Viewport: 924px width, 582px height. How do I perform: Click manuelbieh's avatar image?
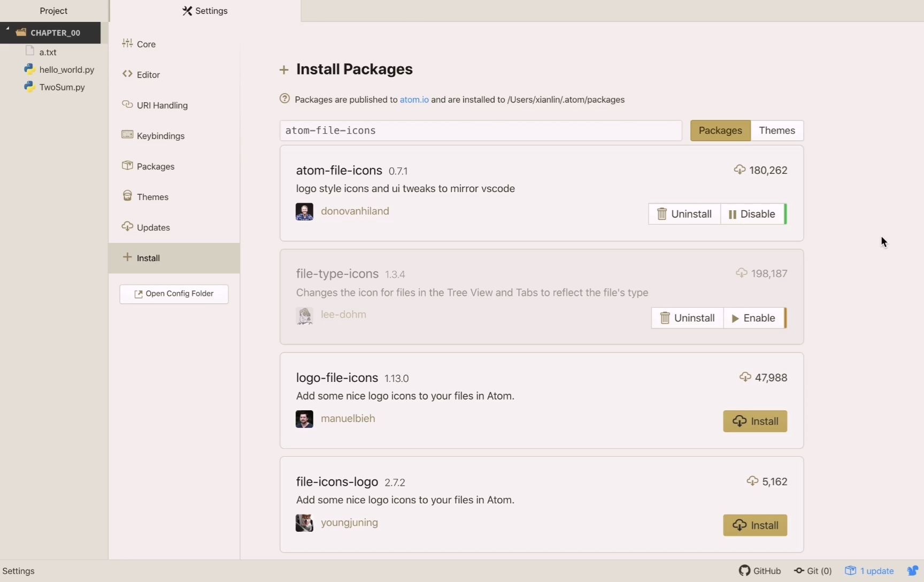(304, 419)
